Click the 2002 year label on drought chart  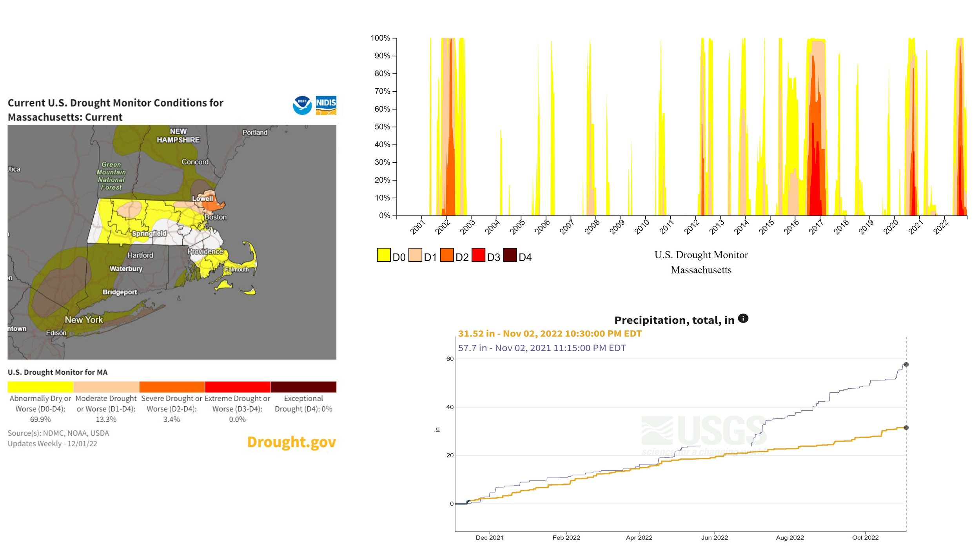[x=443, y=227]
